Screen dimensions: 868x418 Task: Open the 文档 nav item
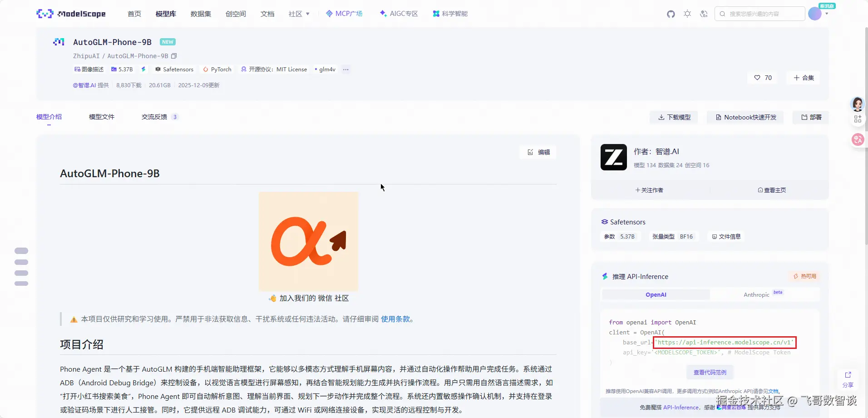267,14
